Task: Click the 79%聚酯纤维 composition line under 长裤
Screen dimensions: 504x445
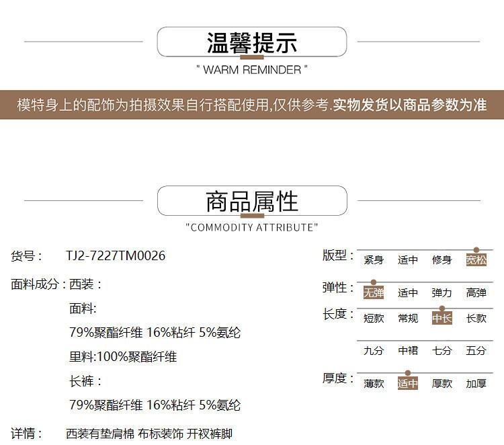Action: (155, 405)
